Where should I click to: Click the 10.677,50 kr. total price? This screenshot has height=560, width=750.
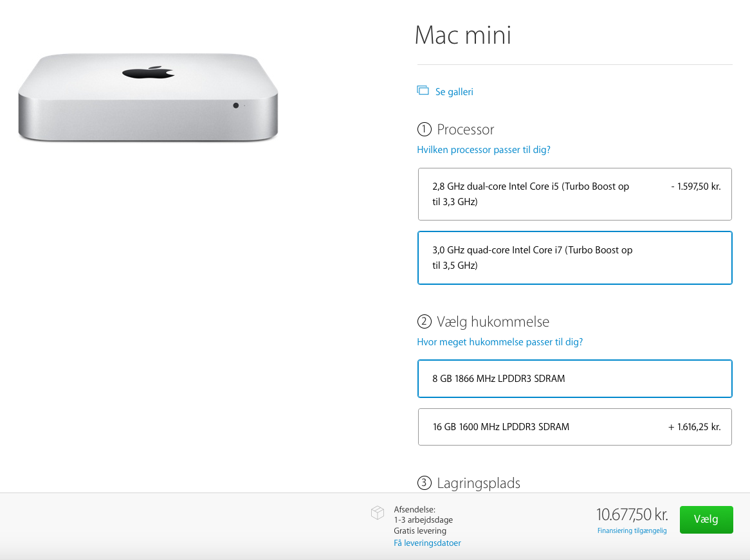(x=632, y=514)
